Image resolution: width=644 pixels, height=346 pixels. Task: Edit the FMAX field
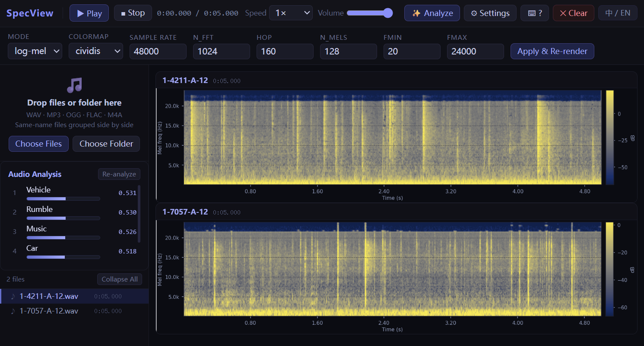[x=476, y=51]
